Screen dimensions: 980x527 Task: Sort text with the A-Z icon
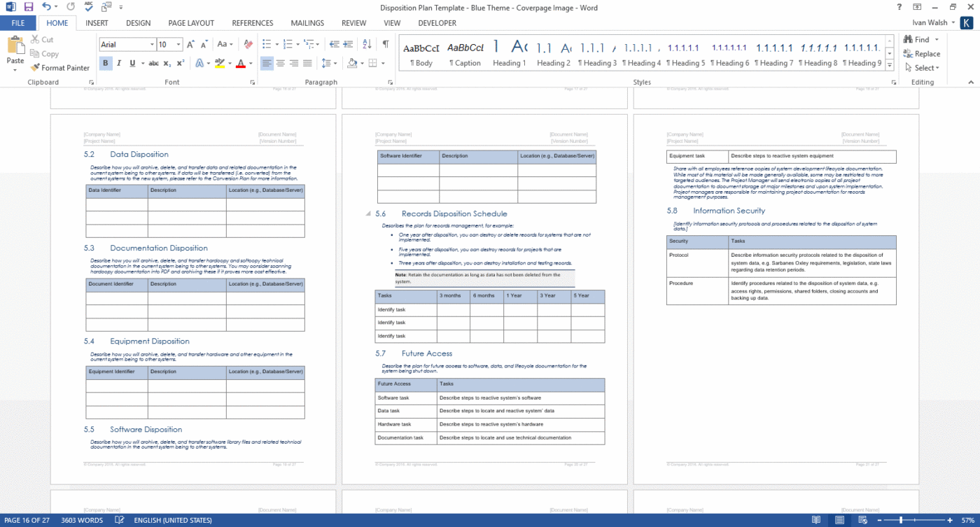tap(367, 43)
